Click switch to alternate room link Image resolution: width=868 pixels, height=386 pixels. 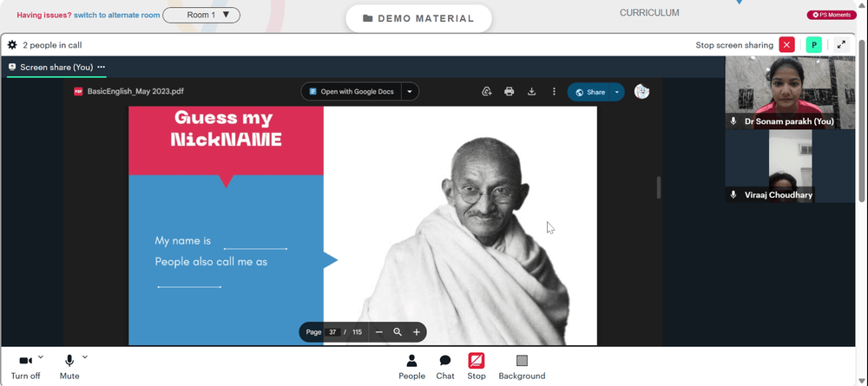(117, 15)
